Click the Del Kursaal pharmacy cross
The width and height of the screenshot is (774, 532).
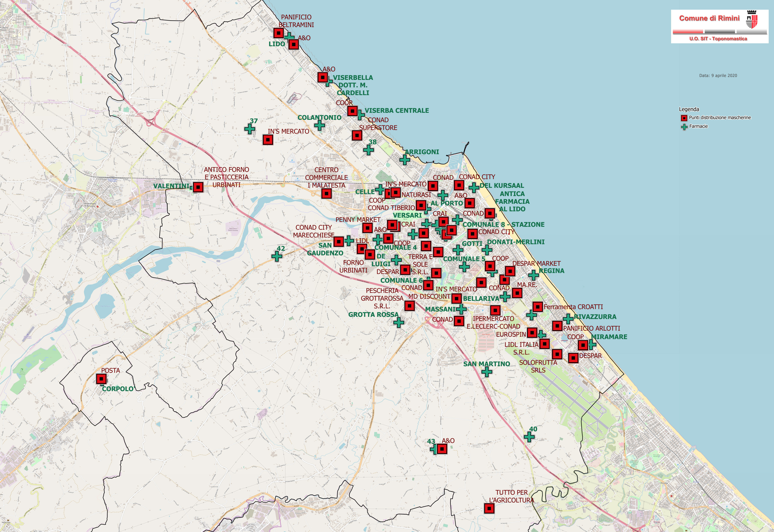pyautogui.click(x=474, y=187)
